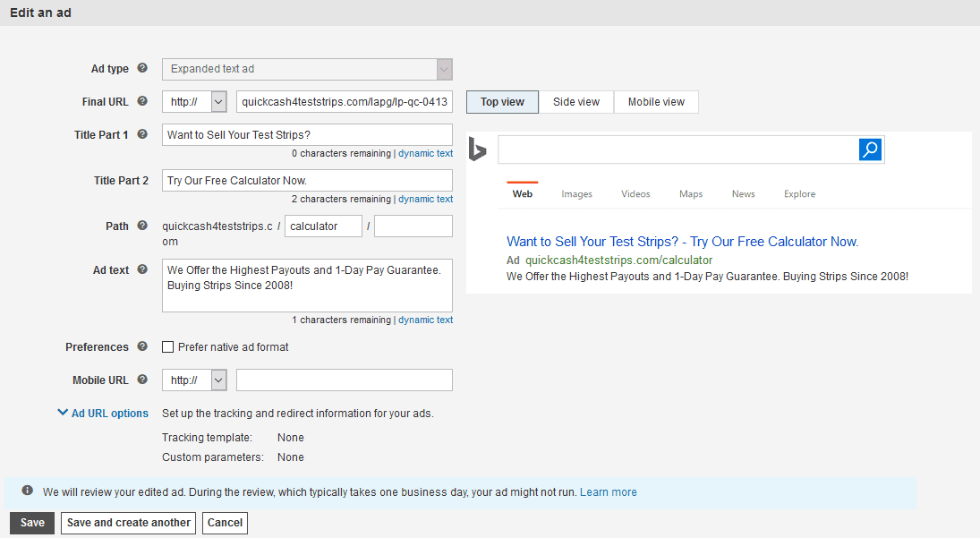Select News tab in Bing preview
Image resolution: width=980 pixels, height=538 pixels.
tap(743, 193)
